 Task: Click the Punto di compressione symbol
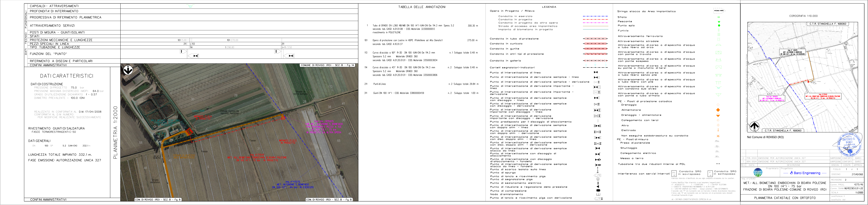click(598, 191)
